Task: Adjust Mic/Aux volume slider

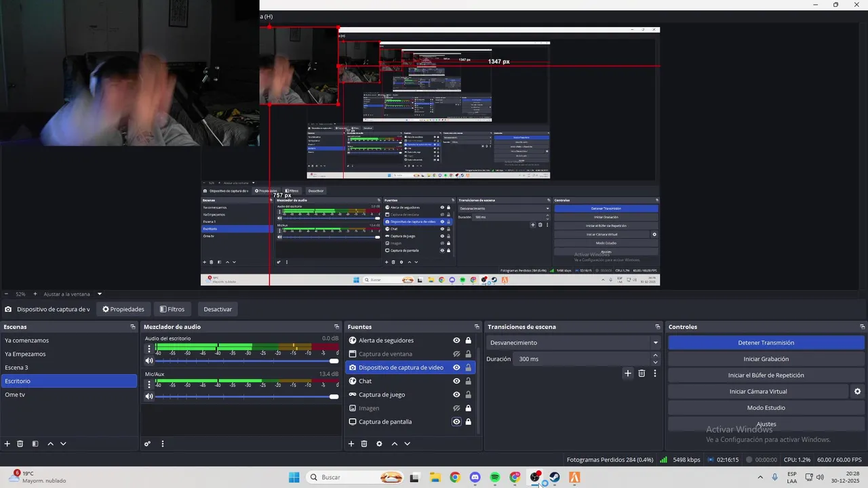Action: click(247, 396)
